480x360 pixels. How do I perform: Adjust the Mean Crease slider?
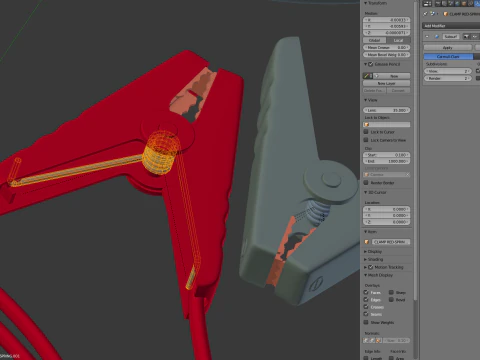click(x=387, y=48)
